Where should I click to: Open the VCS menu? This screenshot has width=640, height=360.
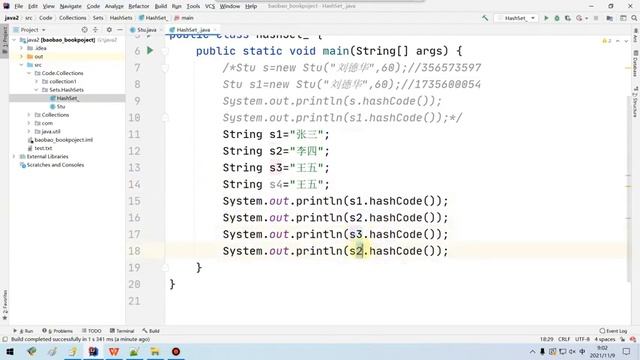tap(210, 6)
